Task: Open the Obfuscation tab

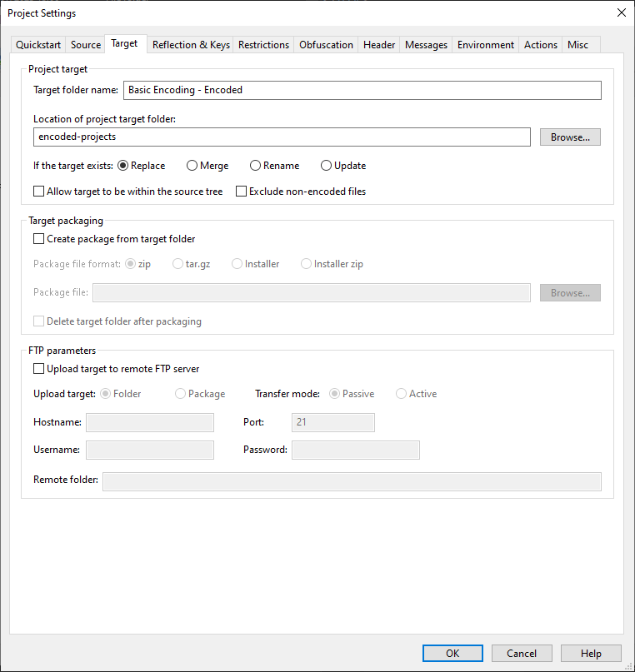Action: [x=326, y=45]
